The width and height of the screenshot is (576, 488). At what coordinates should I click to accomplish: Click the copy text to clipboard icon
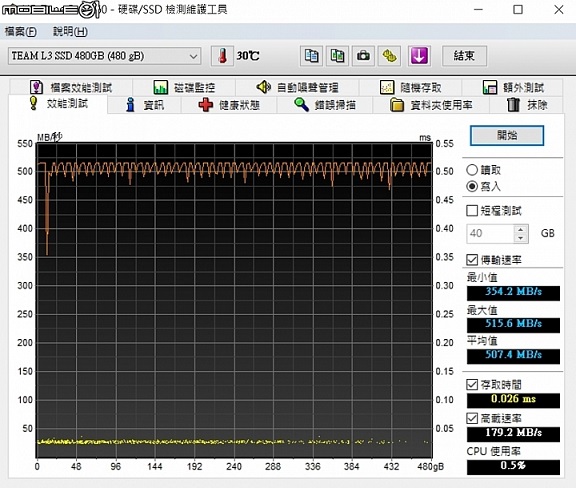pyautogui.click(x=311, y=56)
